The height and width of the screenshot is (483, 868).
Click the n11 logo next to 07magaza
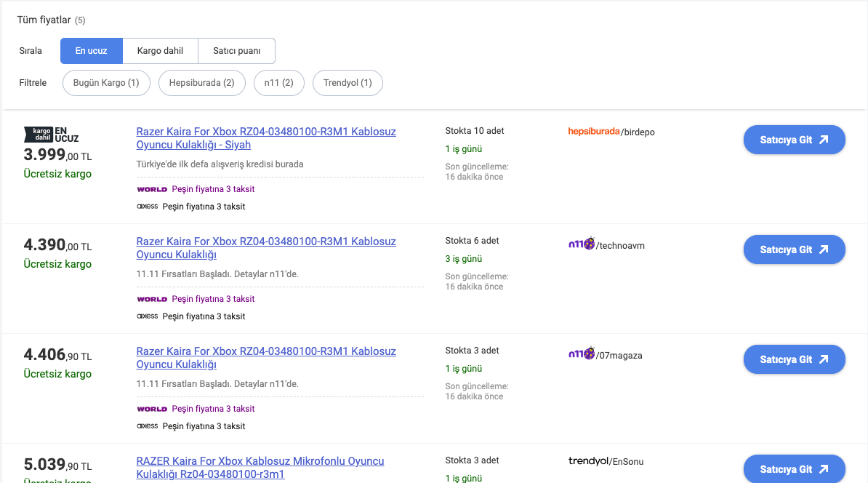[x=582, y=353]
